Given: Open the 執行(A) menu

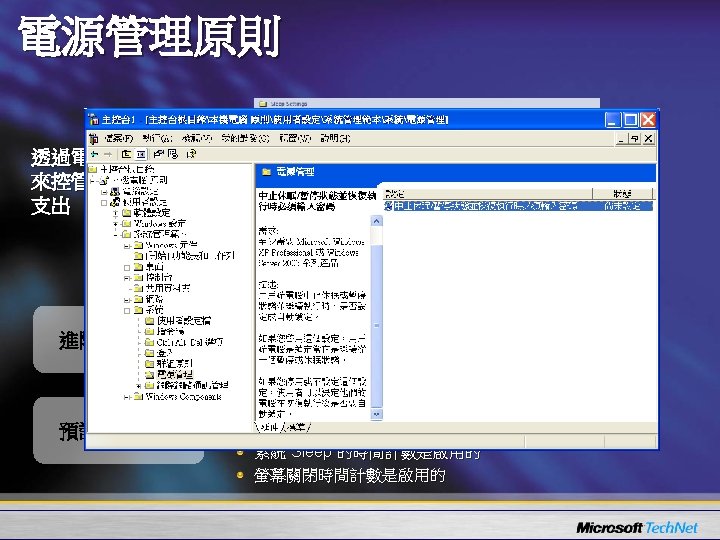Looking at the screenshot, I should coord(157,138).
